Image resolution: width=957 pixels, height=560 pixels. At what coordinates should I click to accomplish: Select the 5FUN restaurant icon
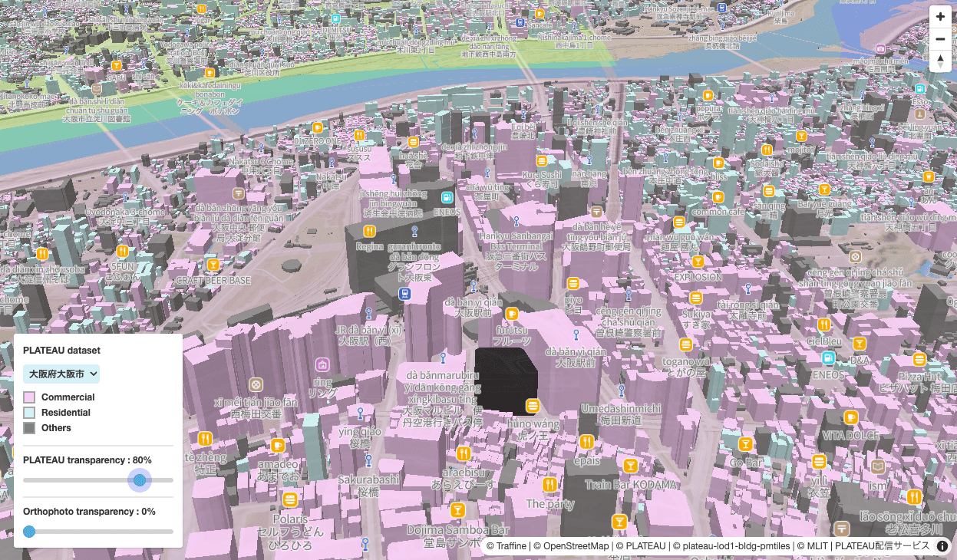[122, 251]
